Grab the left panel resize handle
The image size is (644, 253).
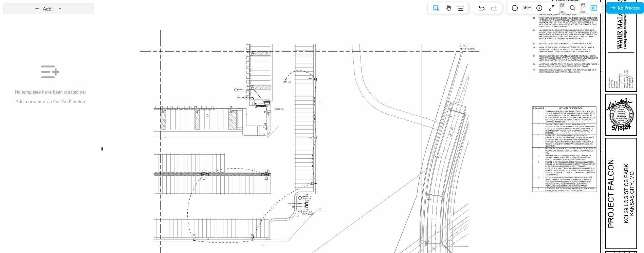(102, 149)
